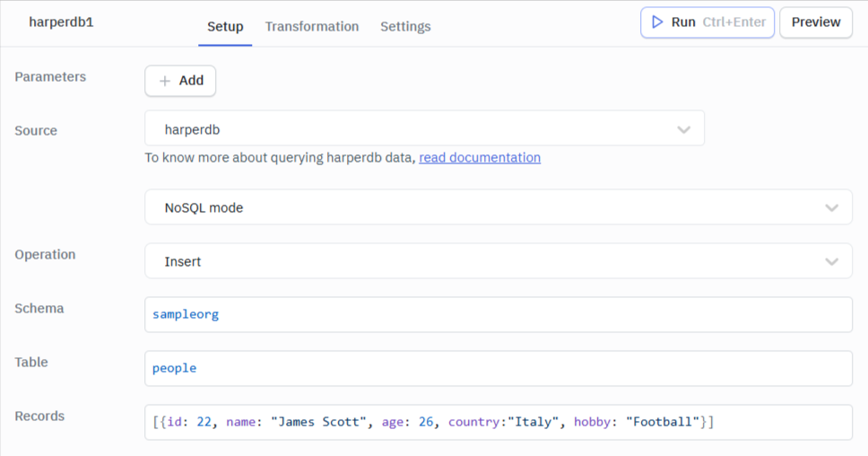The height and width of the screenshot is (456, 868).
Task: Click the Records field with James Scott
Action: coord(499,422)
